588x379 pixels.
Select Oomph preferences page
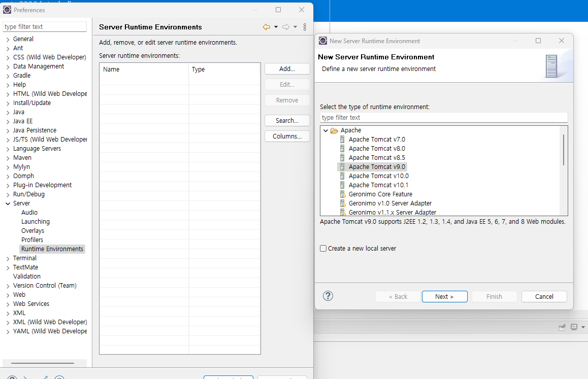pyautogui.click(x=23, y=176)
